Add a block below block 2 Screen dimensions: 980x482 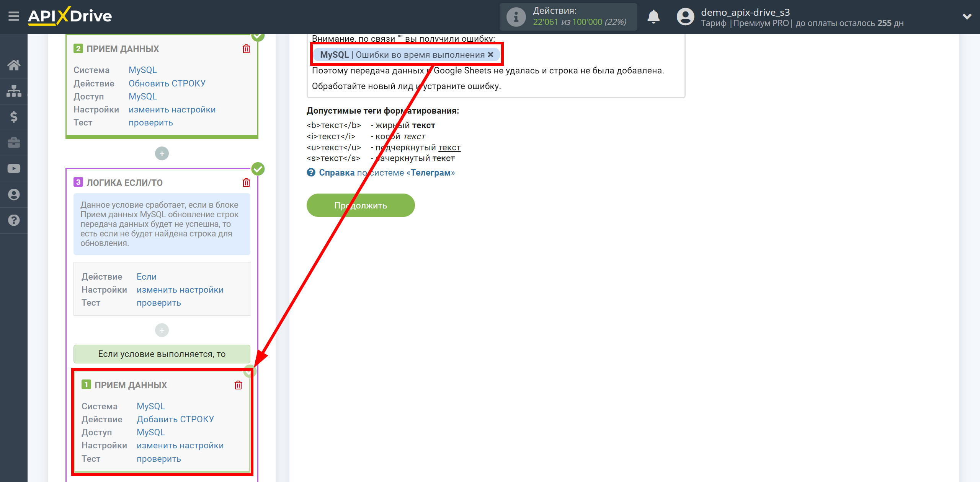pos(162,154)
